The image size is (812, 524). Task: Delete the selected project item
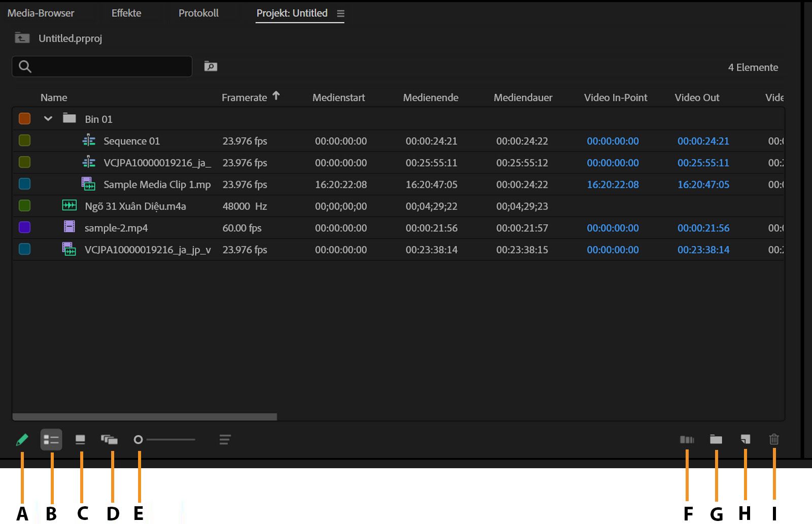tap(774, 439)
